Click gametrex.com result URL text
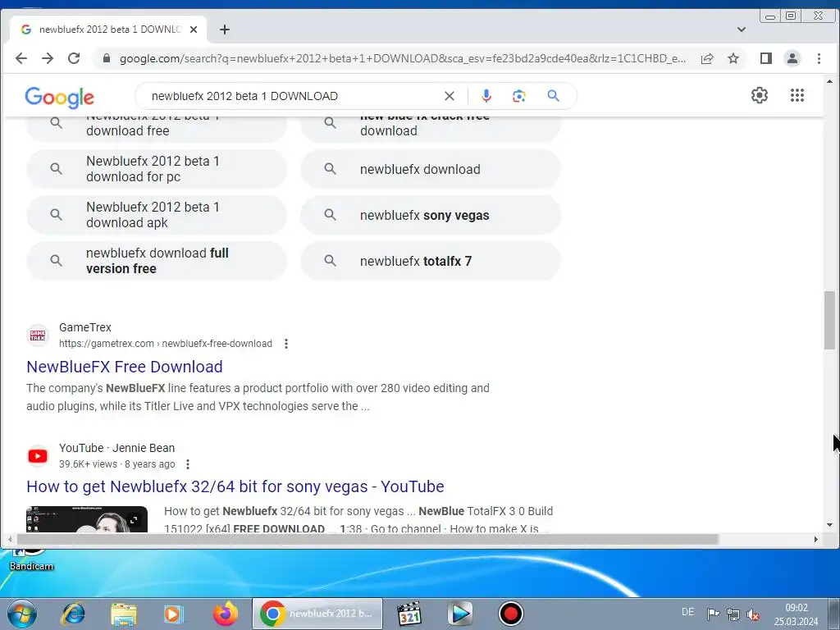 166,344
